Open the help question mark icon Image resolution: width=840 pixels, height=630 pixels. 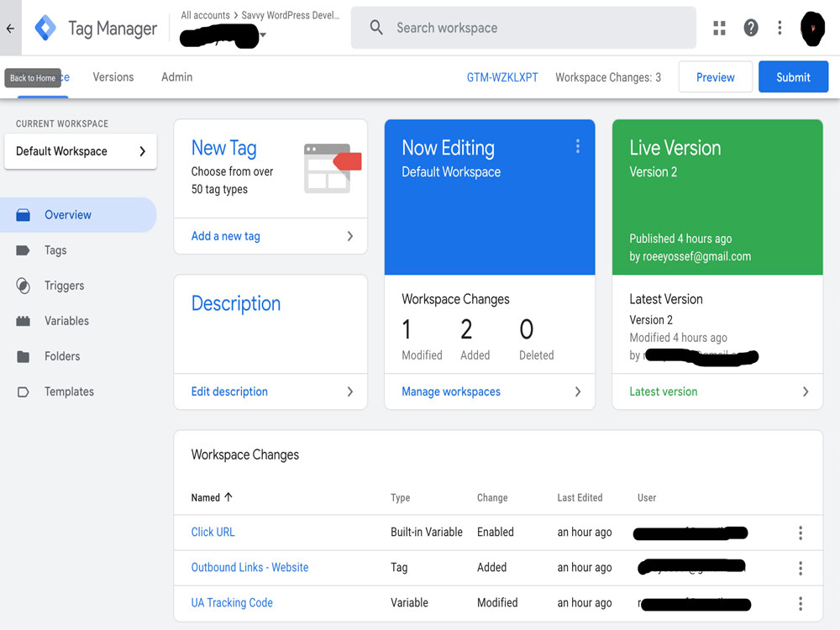tap(750, 28)
